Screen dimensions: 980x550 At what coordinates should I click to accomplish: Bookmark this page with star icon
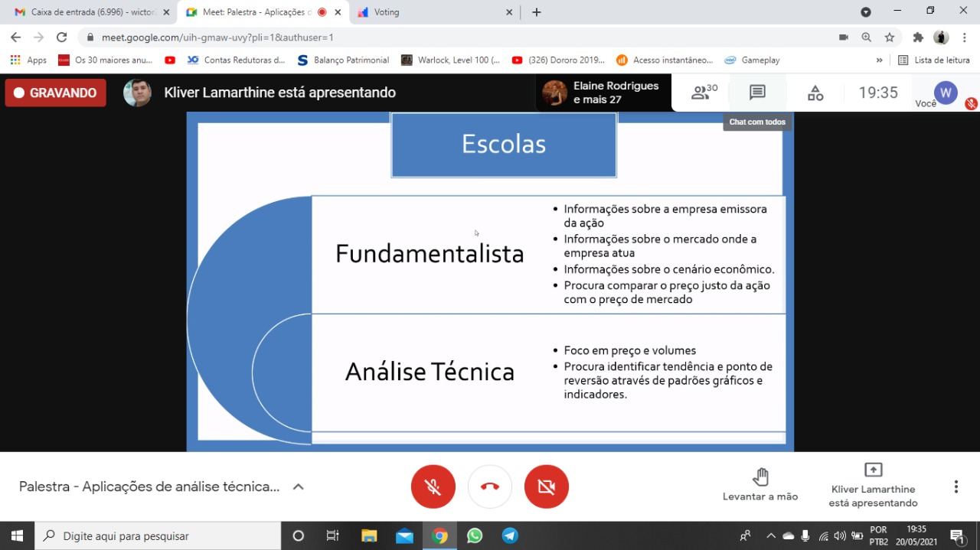coord(890,37)
